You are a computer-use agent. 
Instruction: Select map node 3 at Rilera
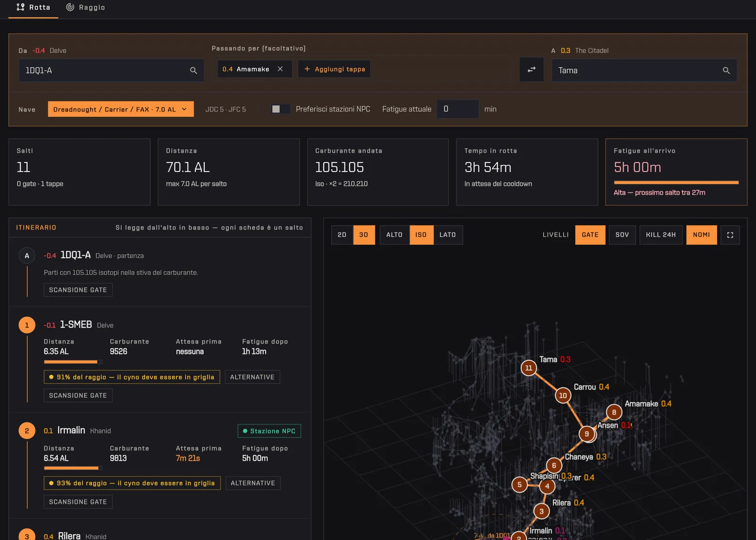541,511
